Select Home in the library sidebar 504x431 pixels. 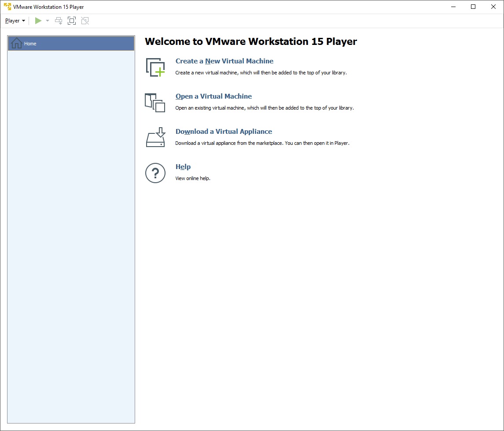pos(71,44)
